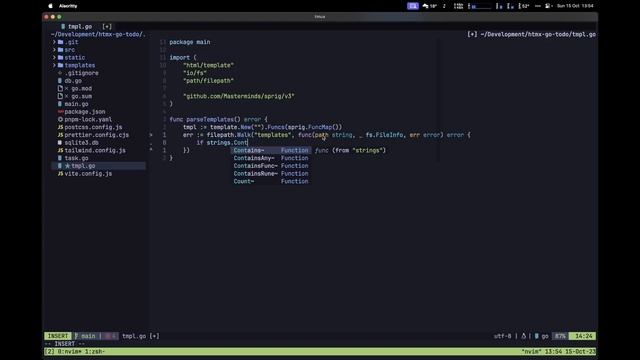This screenshot has height=360, width=640.
Task: Click the "html/template" import line
Action: (x=209, y=65)
